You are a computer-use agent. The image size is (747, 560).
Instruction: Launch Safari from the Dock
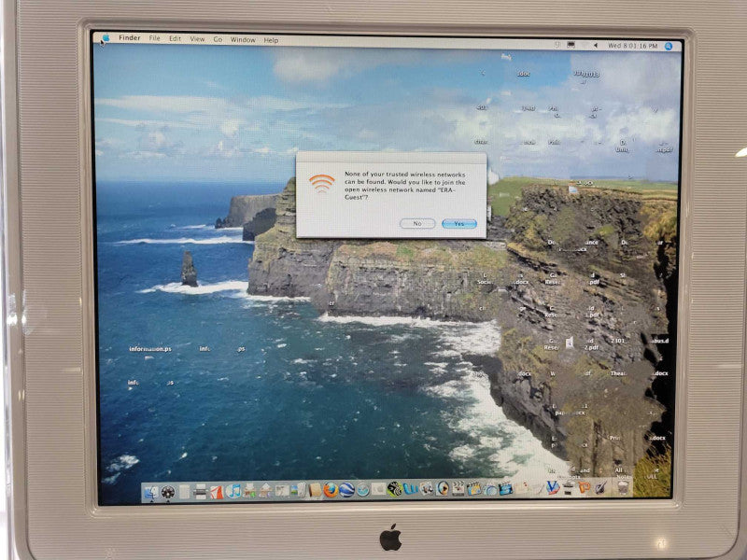pos(362,491)
